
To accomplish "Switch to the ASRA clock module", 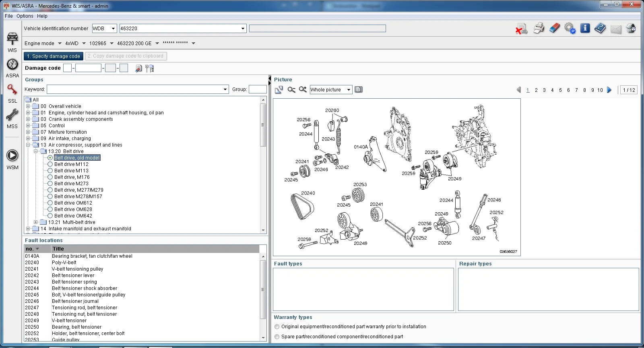I will 12,64.
